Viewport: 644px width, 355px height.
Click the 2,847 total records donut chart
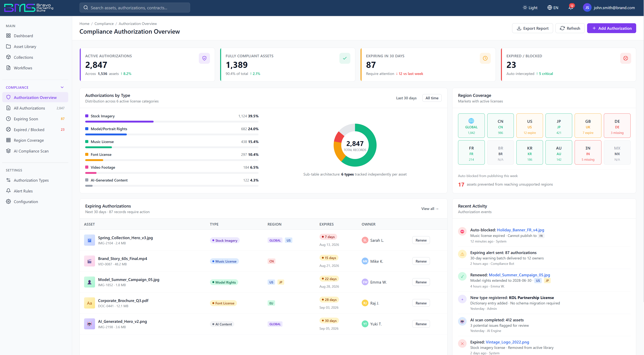click(x=355, y=145)
